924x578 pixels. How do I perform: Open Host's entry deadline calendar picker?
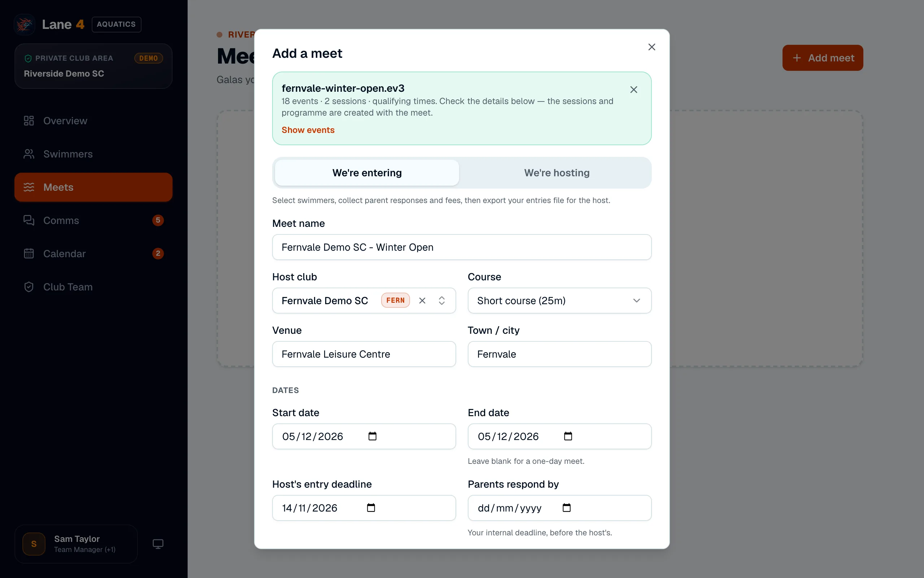tap(371, 508)
